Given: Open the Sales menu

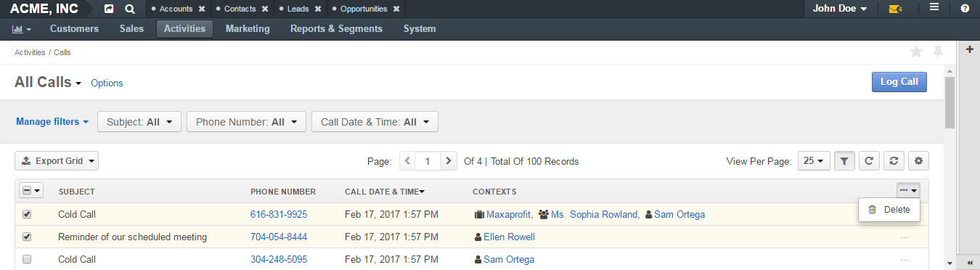Looking at the screenshot, I should pyautogui.click(x=132, y=29).
